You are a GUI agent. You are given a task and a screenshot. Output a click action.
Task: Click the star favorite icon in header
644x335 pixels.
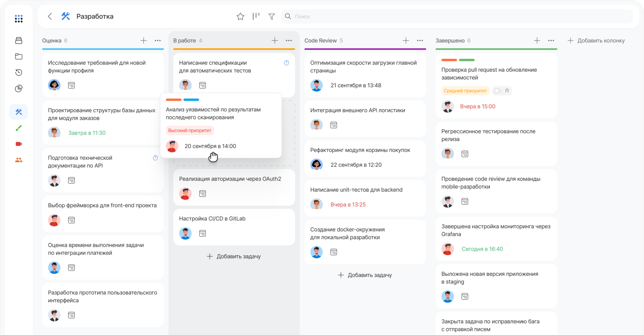pos(240,16)
